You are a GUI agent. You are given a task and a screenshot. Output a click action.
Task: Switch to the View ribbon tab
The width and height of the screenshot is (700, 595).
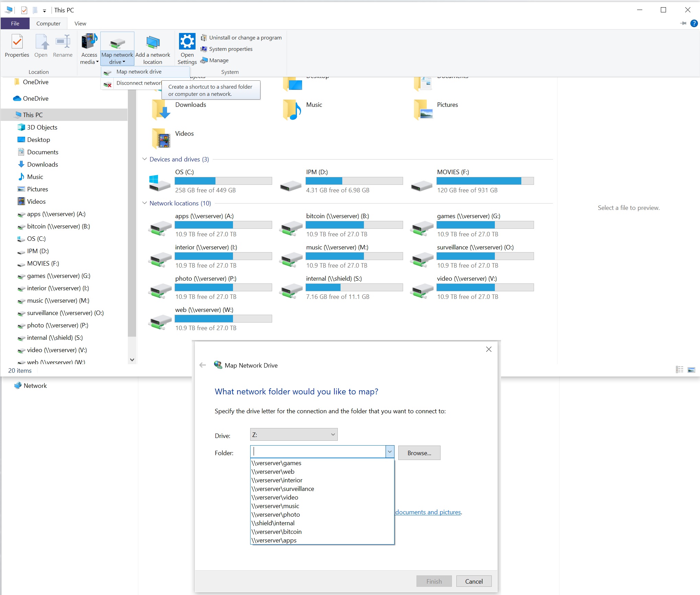click(x=80, y=23)
